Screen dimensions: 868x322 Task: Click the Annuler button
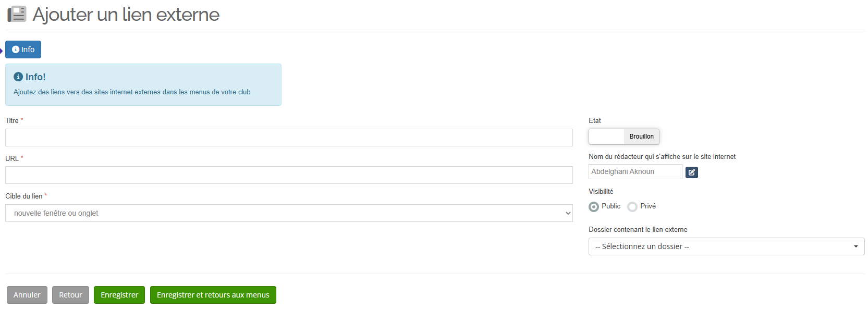tap(27, 295)
